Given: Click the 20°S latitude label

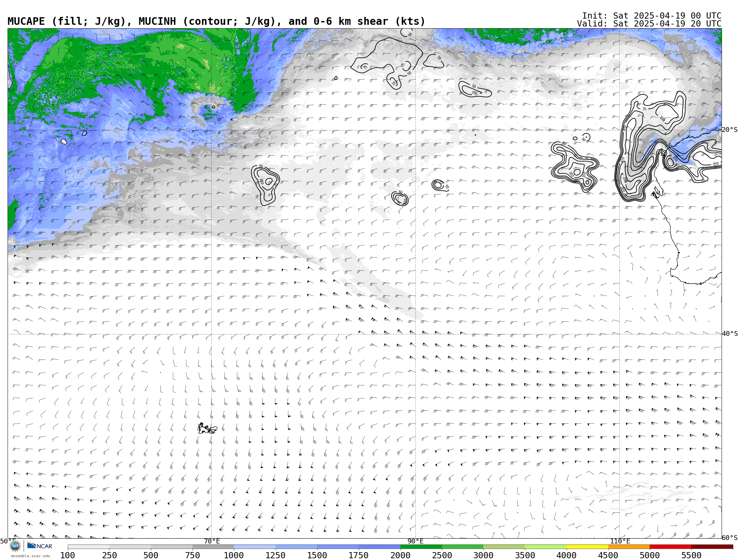Looking at the screenshot, I should point(730,130).
